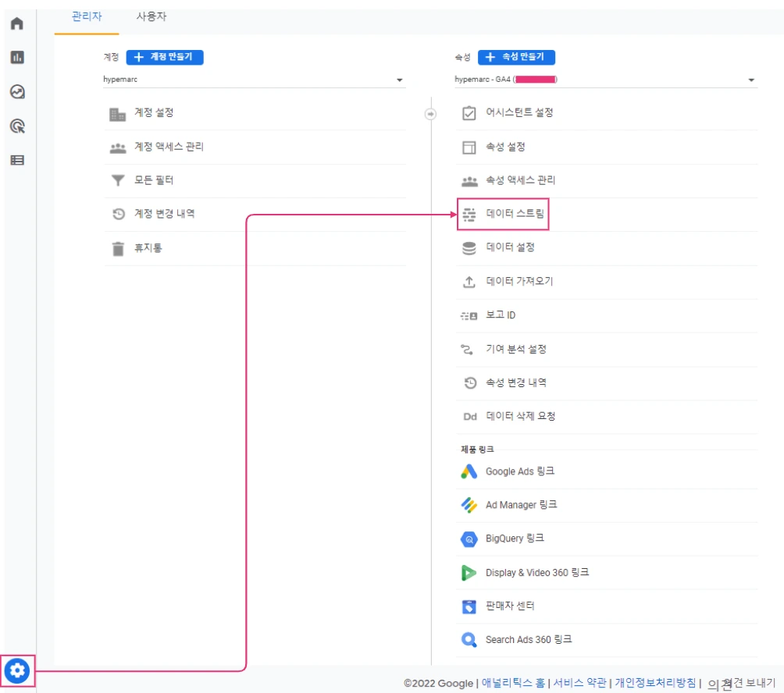Image resolution: width=784 pixels, height=693 pixels.
Task: Click the 속성 만들기 button
Action: click(516, 57)
